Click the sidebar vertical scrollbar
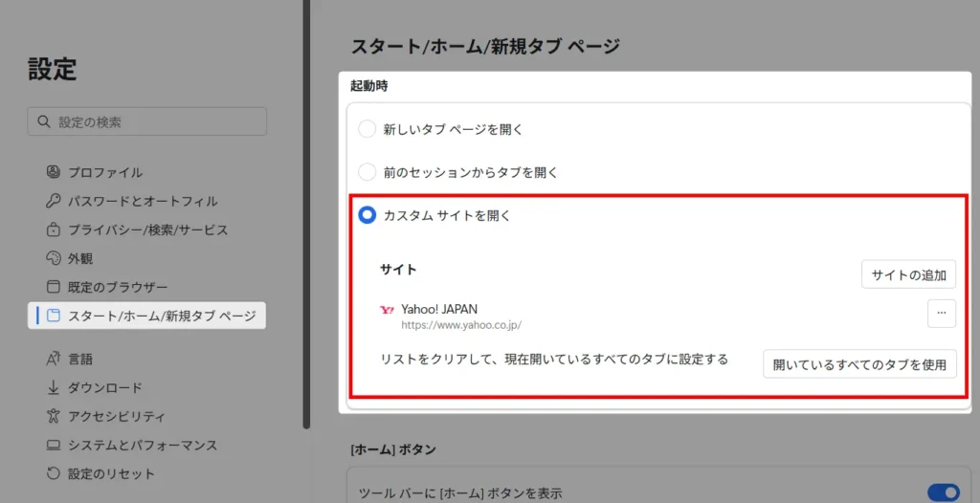Screen dimensions: 980x503 click(306, 213)
